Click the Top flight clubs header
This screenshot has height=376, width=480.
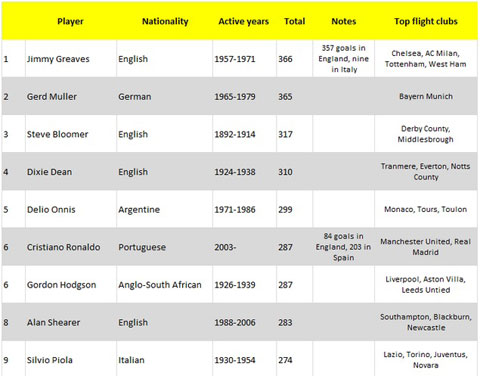[x=426, y=21]
